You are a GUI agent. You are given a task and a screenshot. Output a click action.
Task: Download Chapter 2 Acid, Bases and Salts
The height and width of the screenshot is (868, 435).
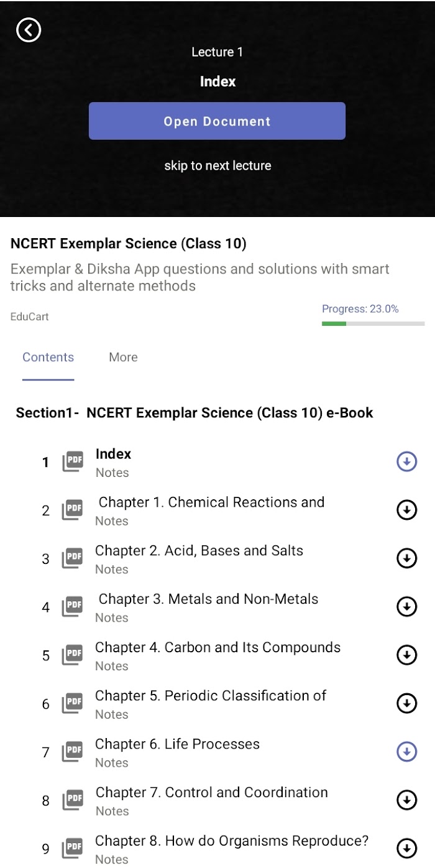point(406,558)
